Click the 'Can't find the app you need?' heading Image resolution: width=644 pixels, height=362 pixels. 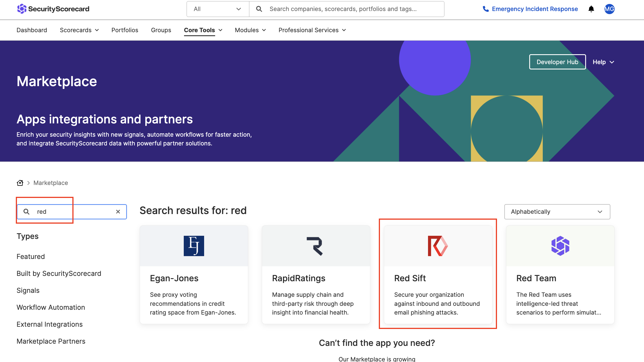pos(377,343)
